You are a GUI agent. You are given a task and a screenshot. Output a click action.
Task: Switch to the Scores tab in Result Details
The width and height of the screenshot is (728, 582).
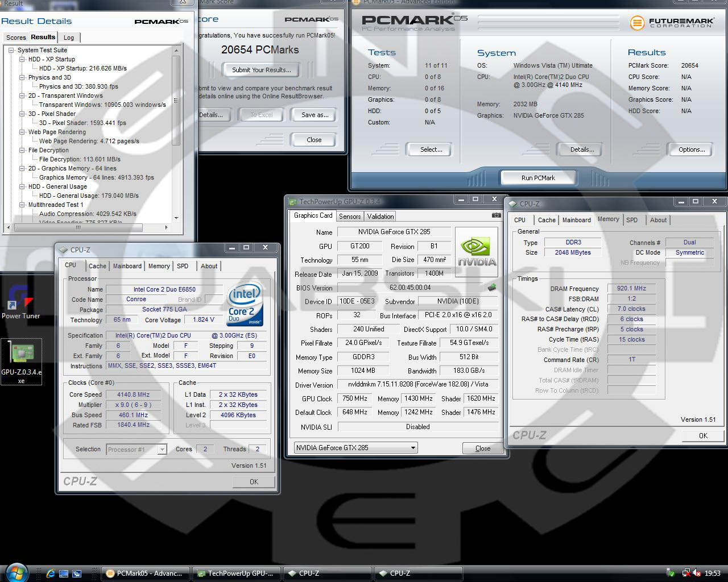pos(16,38)
